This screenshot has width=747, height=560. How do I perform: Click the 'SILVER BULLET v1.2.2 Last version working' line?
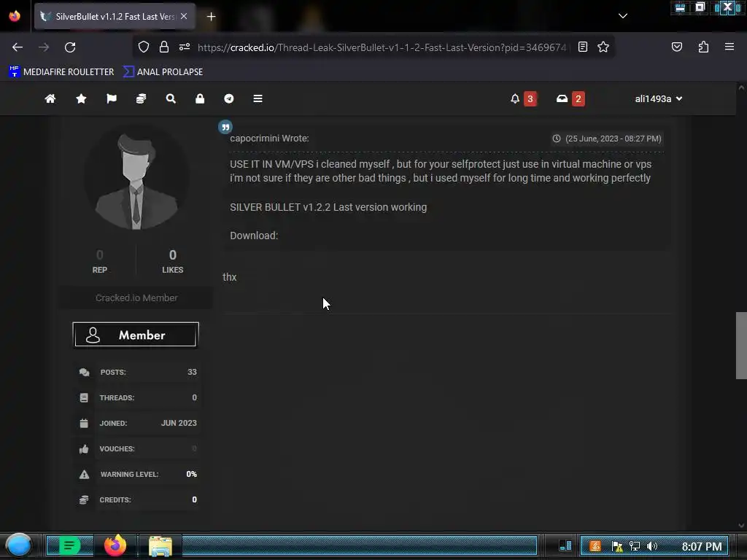(x=328, y=207)
